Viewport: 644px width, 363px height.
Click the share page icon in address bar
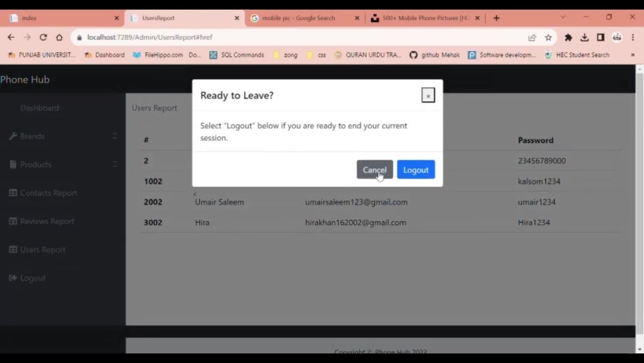pos(532,37)
